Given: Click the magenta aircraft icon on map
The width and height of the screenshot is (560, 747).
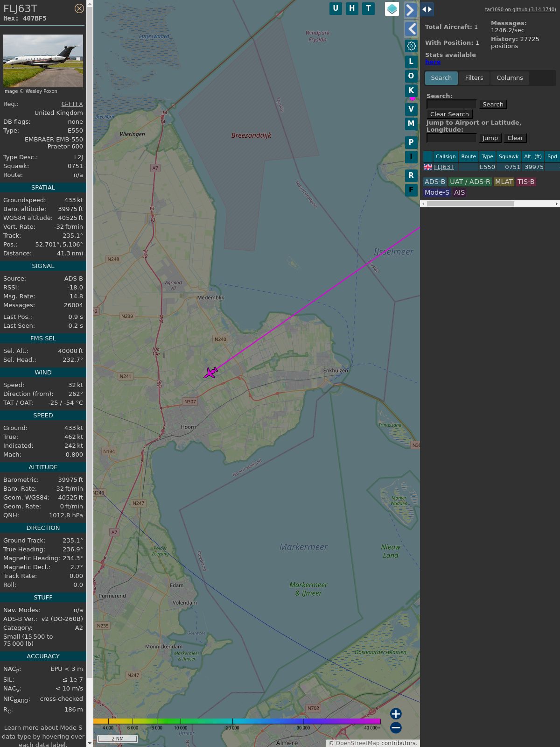Looking at the screenshot, I should [x=210, y=373].
